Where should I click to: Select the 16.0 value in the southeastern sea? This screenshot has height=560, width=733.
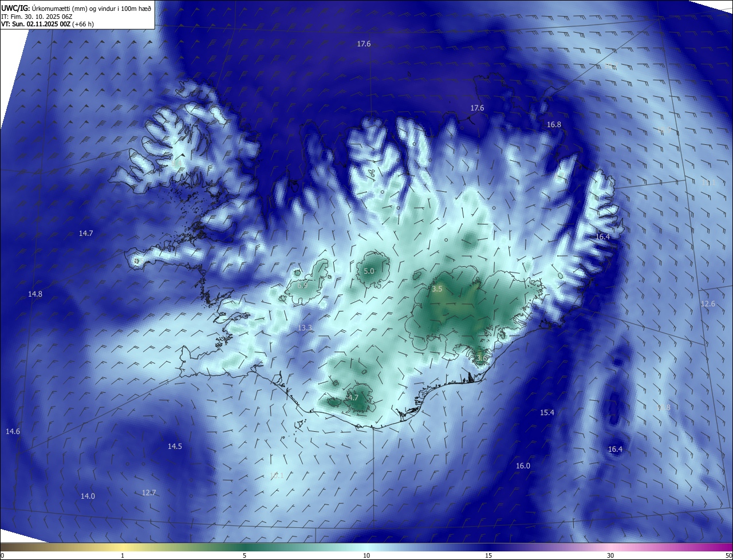tap(523, 466)
